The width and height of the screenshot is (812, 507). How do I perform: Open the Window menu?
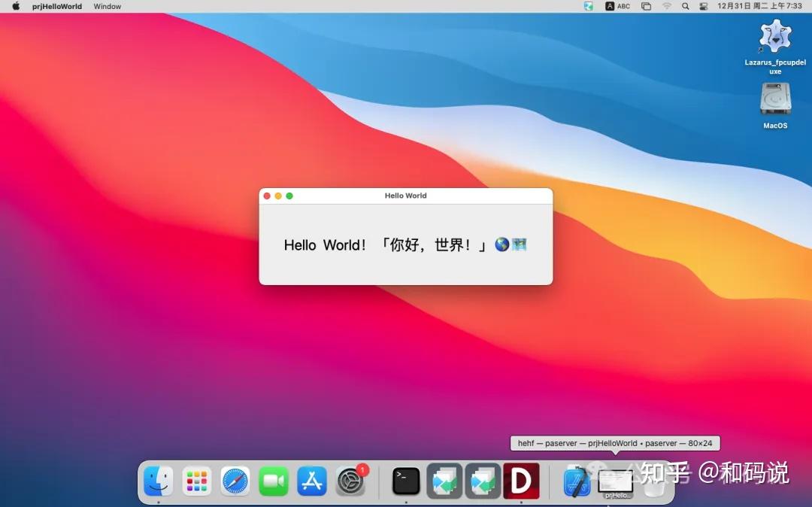(x=107, y=6)
